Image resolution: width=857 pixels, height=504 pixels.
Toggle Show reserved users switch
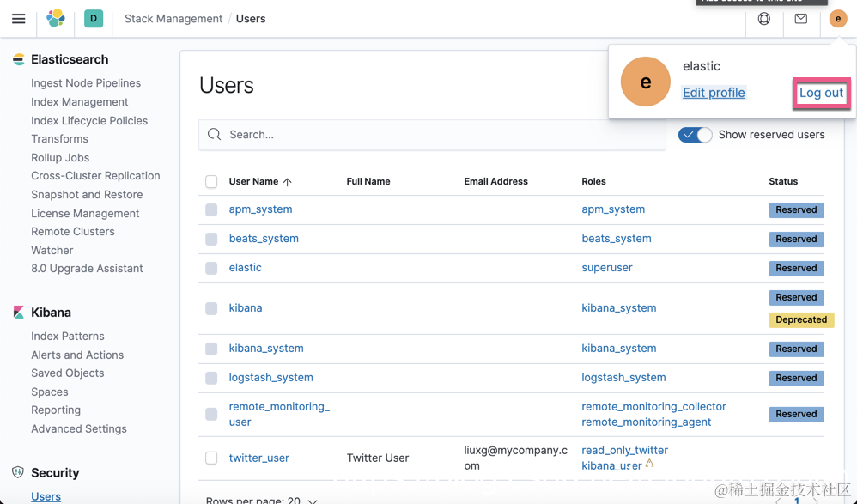(696, 135)
